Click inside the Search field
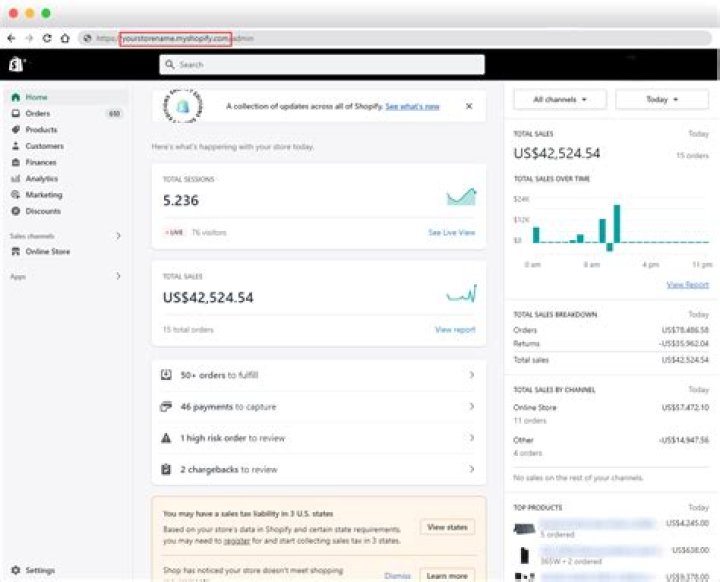 click(x=322, y=64)
